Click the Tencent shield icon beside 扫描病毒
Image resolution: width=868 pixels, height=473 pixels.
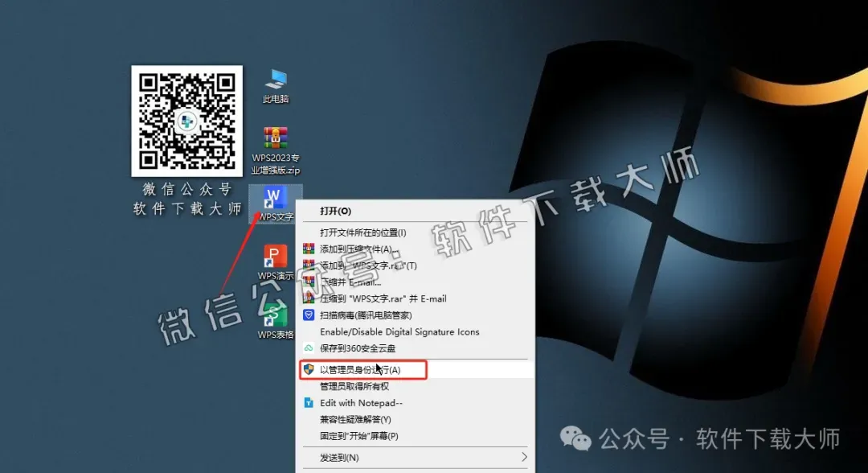click(309, 315)
